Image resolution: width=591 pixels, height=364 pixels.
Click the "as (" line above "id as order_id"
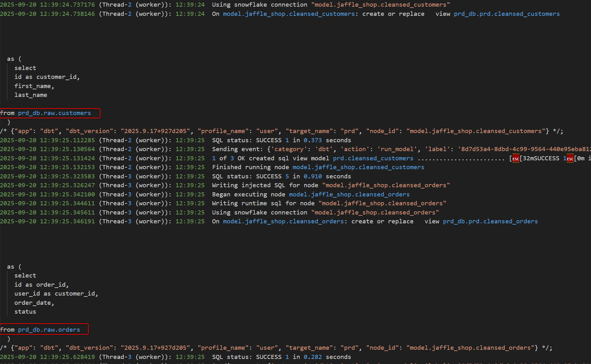point(14,267)
